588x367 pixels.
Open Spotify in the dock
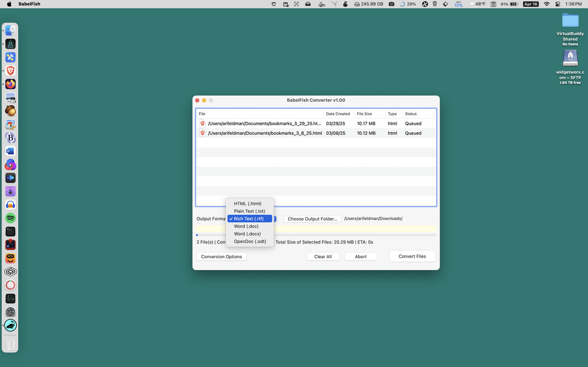[x=10, y=218]
